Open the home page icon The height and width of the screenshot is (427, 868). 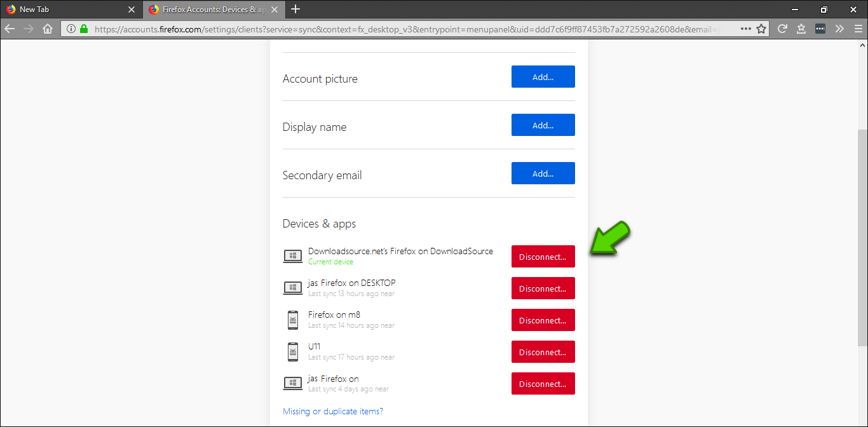tap(48, 29)
